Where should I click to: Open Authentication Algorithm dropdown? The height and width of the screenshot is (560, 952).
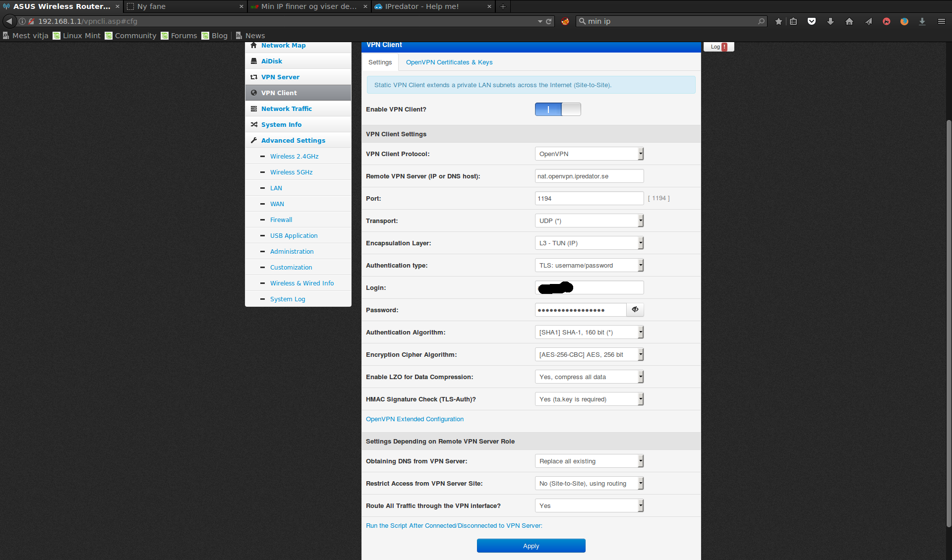(589, 332)
